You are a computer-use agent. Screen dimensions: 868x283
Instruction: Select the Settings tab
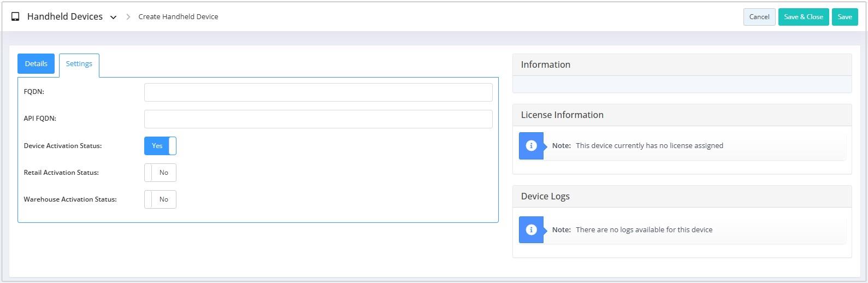click(x=79, y=64)
